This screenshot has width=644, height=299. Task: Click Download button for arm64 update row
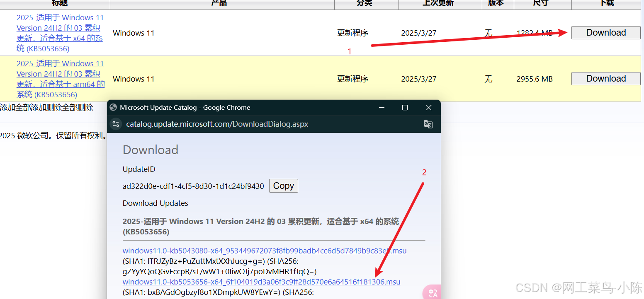pyautogui.click(x=606, y=79)
